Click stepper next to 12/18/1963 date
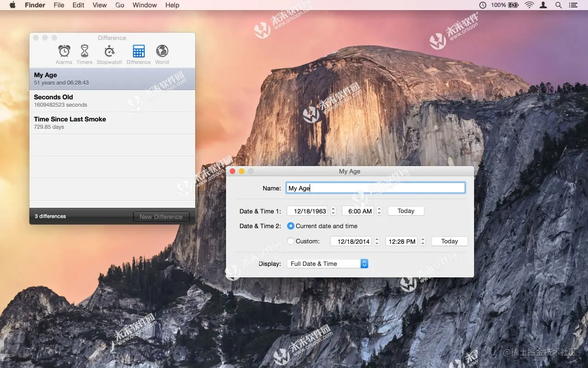 (x=333, y=211)
